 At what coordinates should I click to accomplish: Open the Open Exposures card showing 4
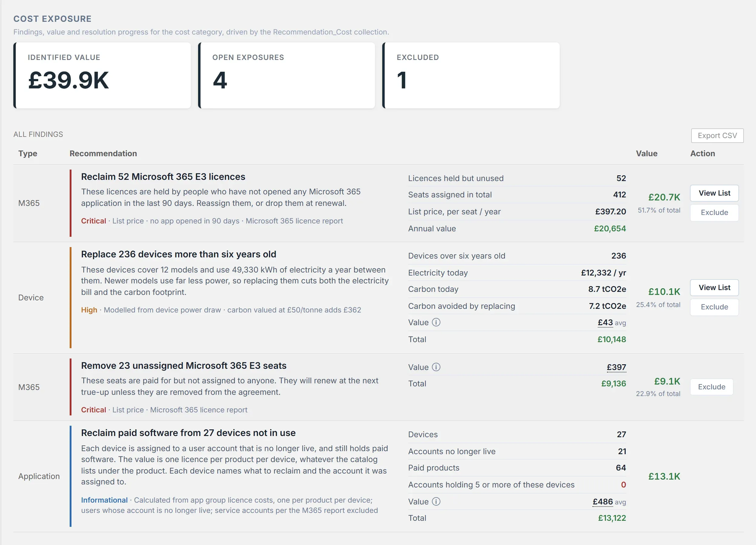(286, 75)
